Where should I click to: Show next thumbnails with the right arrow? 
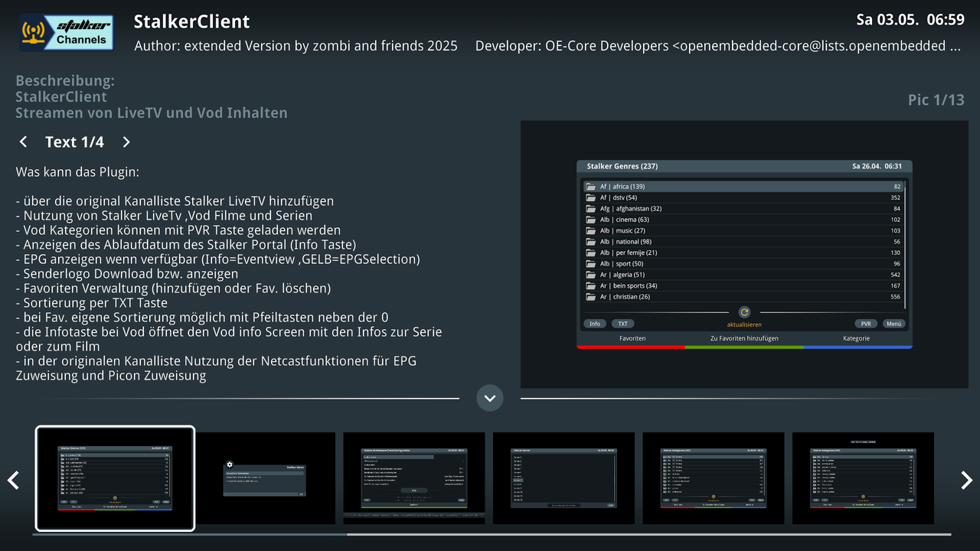coord(966,480)
